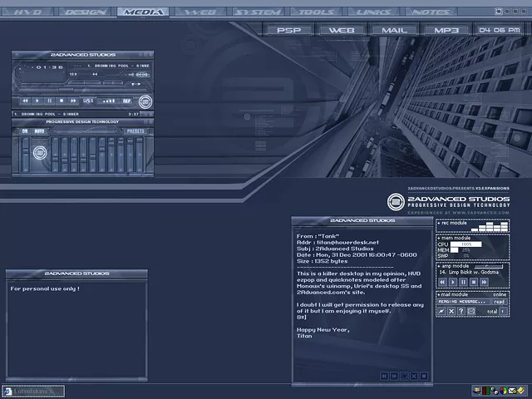Viewport: 532px width, 399px height.
Task: Click the envelope icon in mail module
Action: (471, 311)
